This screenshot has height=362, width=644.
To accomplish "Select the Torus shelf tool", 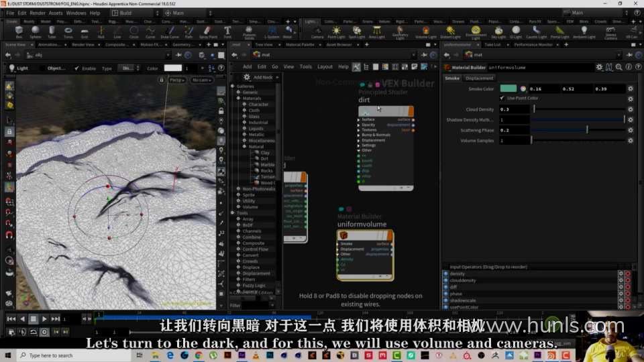I will [x=68, y=32].
